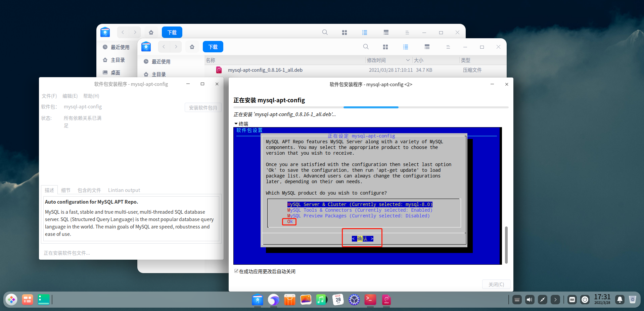Expand the dock tray with the arrow icon
This screenshot has height=311, width=644.
(x=555, y=300)
